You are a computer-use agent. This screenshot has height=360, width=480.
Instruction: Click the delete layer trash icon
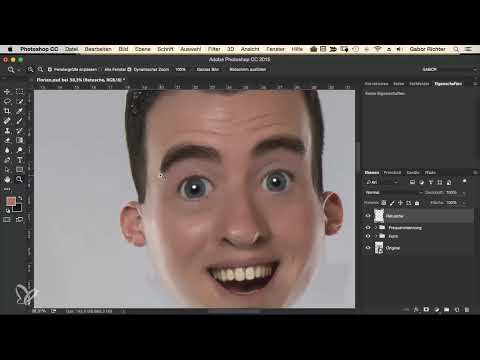[x=467, y=310]
